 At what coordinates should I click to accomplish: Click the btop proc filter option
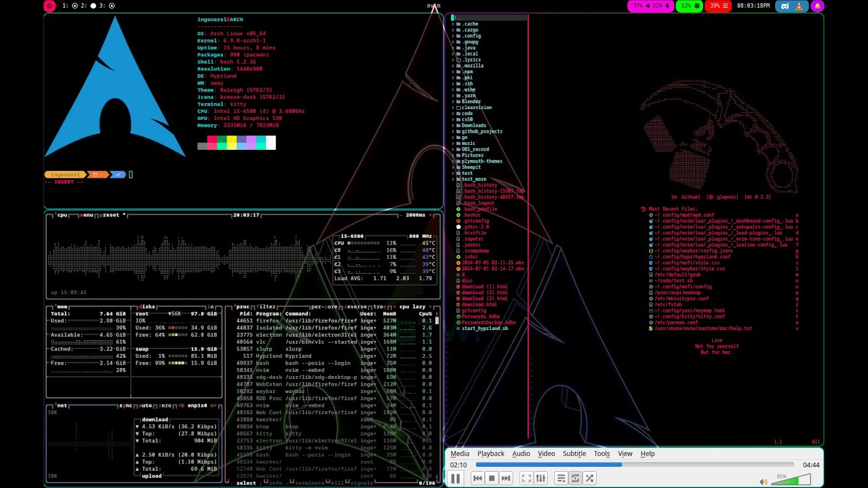click(267, 306)
